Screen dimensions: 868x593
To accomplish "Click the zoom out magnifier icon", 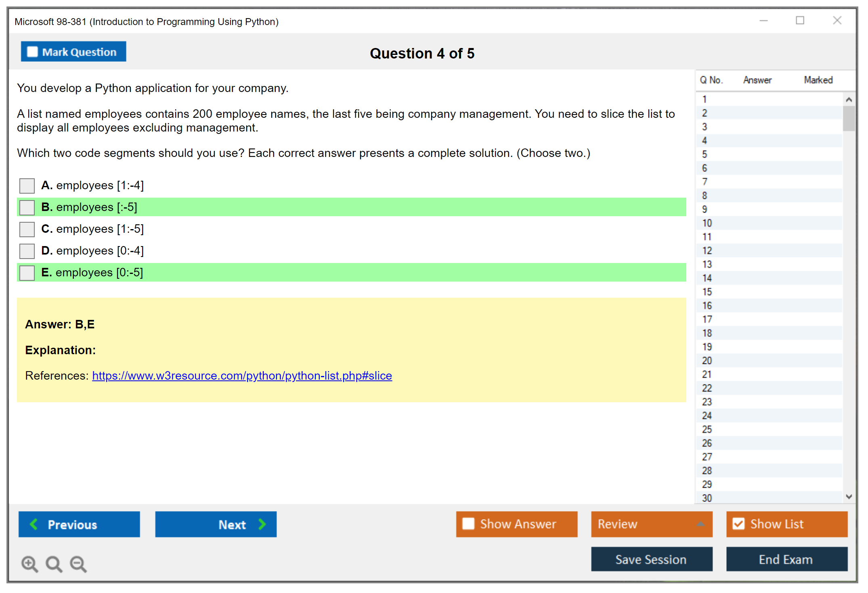I will 78,564.
